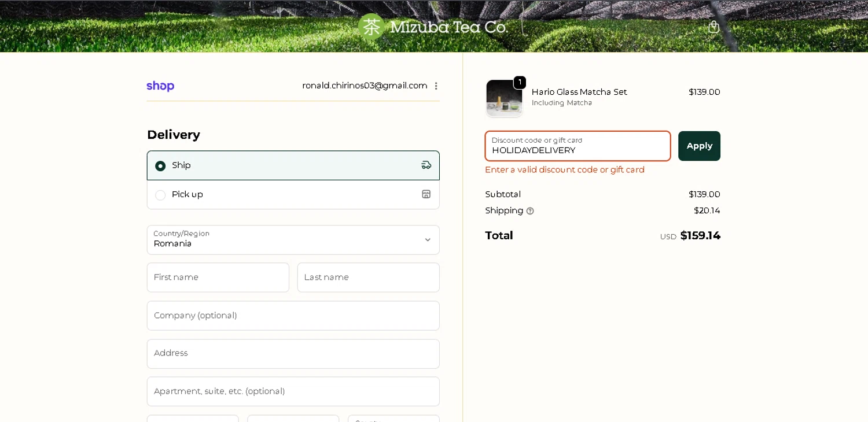Click the Mizuba Tea Co. logo
The width and height of the screenshot is (868, 422).
pyautogui.click(x=433, y=27)
